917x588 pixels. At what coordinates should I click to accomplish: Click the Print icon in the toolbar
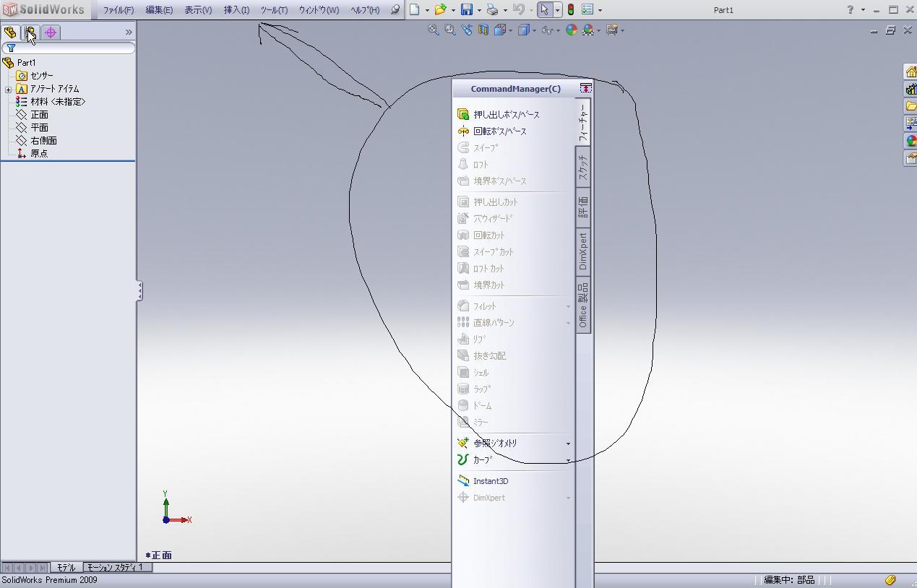coord(492,10)
